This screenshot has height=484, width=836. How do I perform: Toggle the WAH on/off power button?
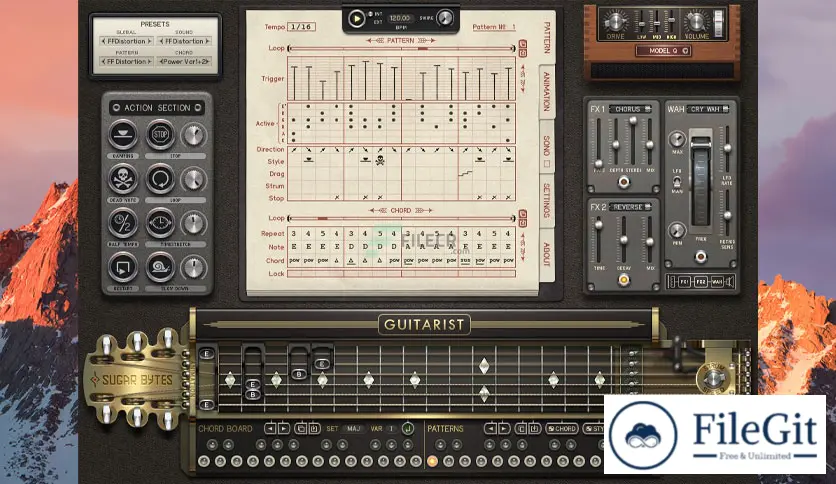[701, 257]
